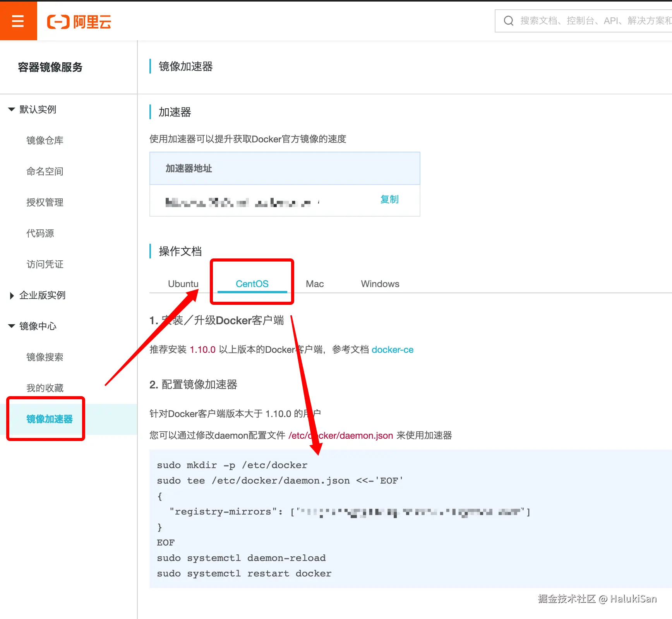Expand the 企业版实例 section
Image resolution: width=672 pixels, height=619 pixels.
point(12,296)
